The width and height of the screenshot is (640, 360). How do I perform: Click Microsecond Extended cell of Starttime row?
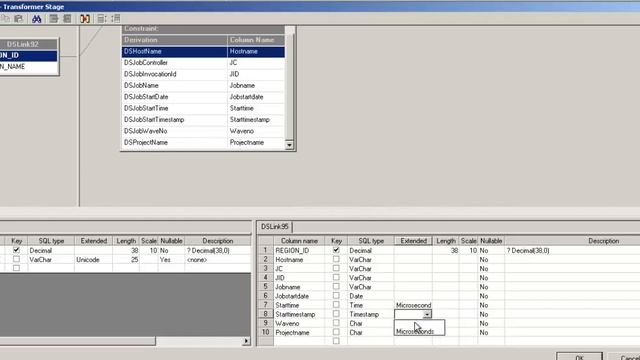tap(413, 305)
